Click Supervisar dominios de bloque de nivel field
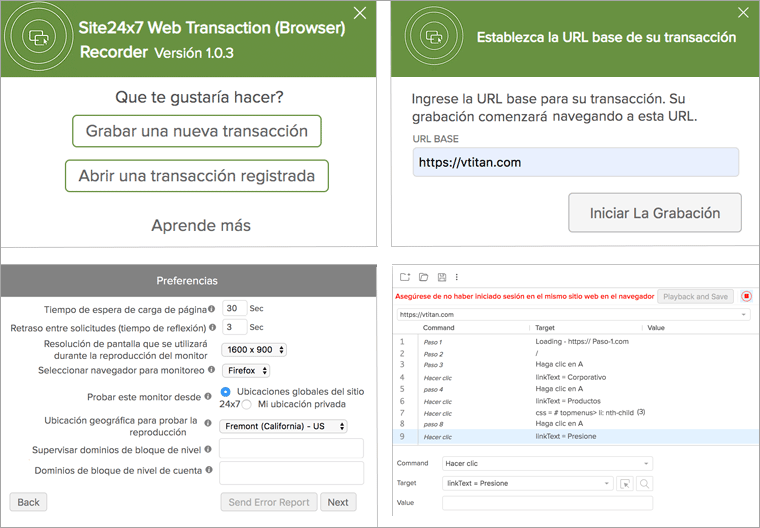The height and width of the screenshot is (528, 760). tap(291, 448)
